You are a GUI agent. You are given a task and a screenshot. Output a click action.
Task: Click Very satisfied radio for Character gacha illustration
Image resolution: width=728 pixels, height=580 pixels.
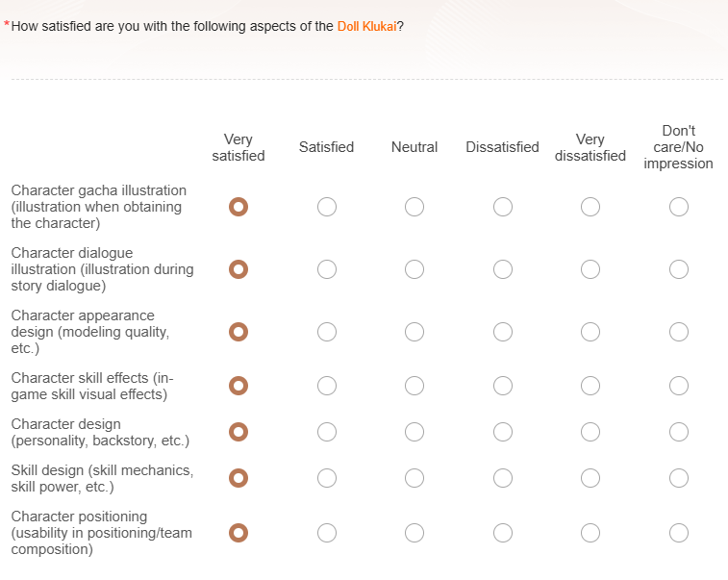pyautogui.click(x=238, y=207)
